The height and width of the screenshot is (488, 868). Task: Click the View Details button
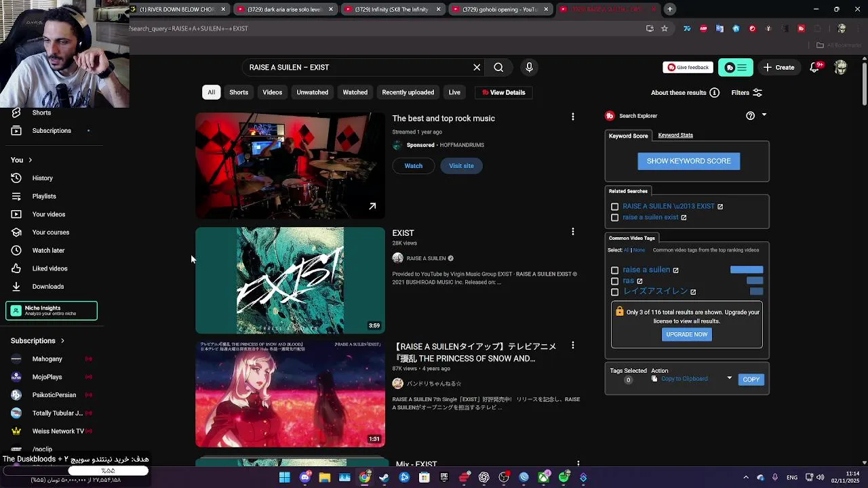(x=503, y=92)
